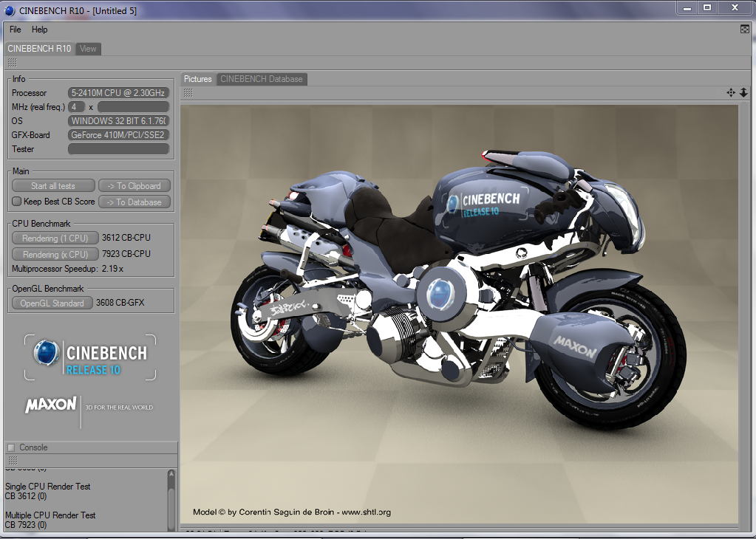Enable Keep Best CB Score checkbox
This screenshot has height=539, width=756.
click(16, 202)
